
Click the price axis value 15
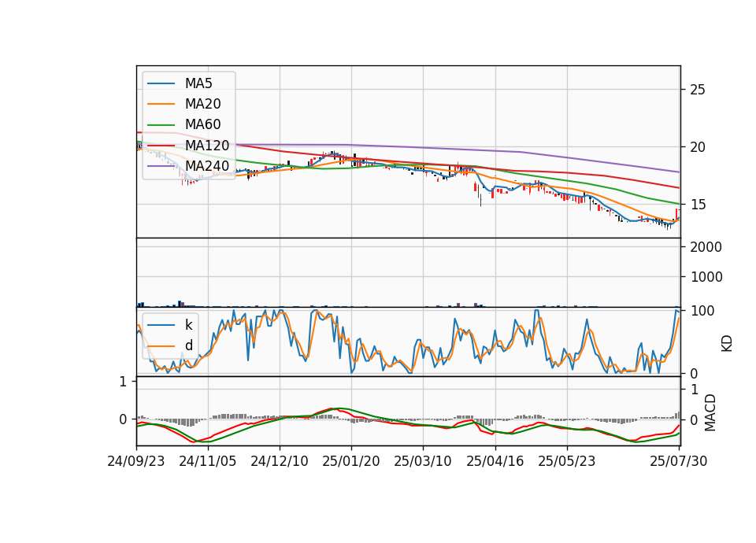coord(698,205)
